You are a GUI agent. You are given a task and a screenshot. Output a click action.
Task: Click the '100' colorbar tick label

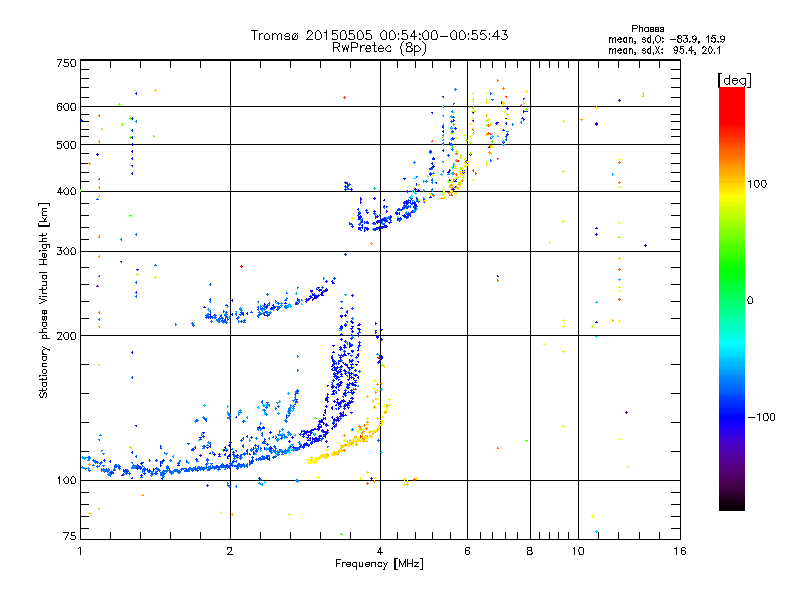(757, 184)
